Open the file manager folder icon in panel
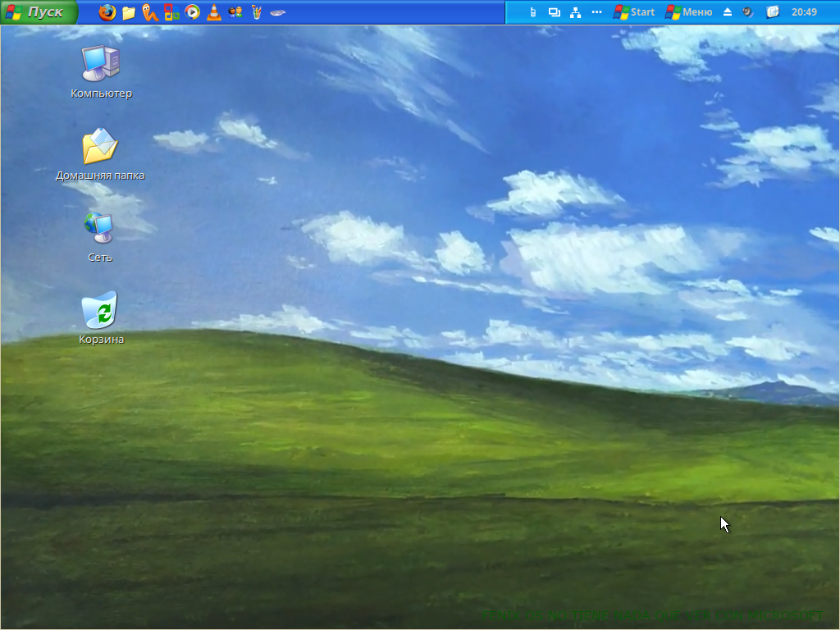This screenshot has height=630, width=840. (x=129, y=12)
